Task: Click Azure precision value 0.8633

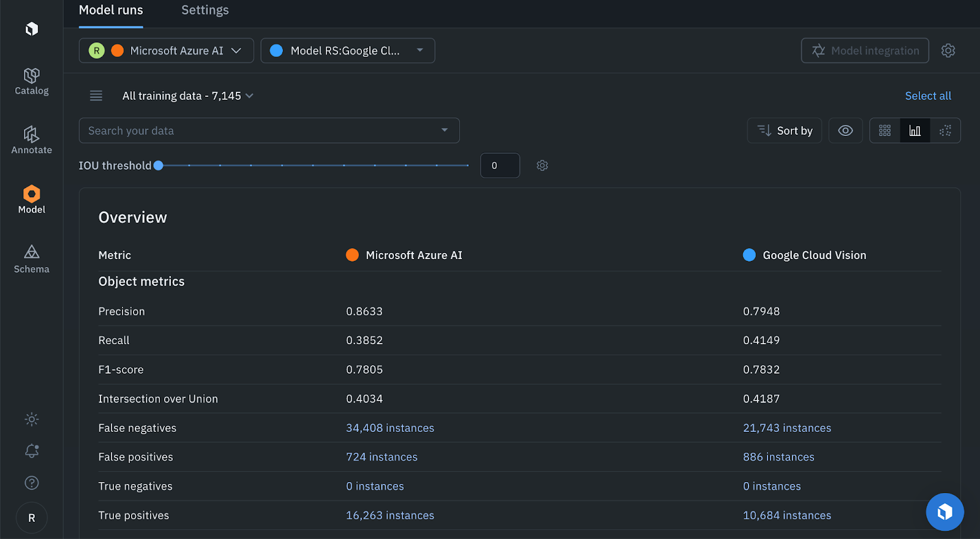Action: tap(364, 311)
